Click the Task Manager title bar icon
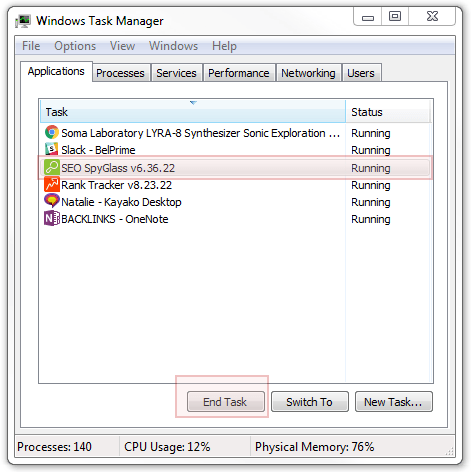This screenshot has height=472, width=471. click(23, 21)
